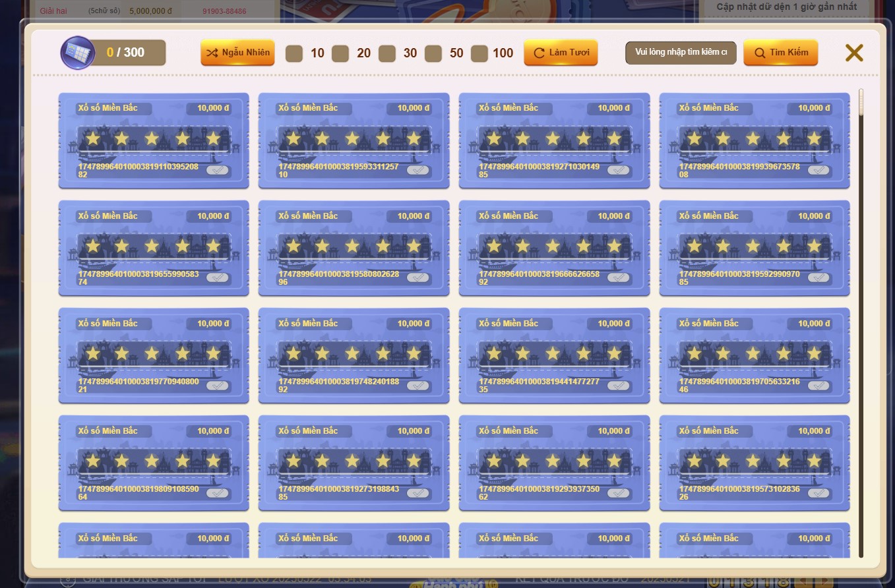Toggle checkmark on ticket ending 80262896
The height and width of the screenshot is (588, 895).
pyautogui.click(x=418, y=278)
